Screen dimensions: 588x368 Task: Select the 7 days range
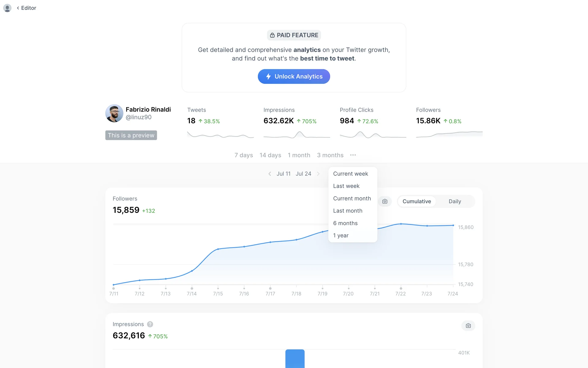point(243,155)
